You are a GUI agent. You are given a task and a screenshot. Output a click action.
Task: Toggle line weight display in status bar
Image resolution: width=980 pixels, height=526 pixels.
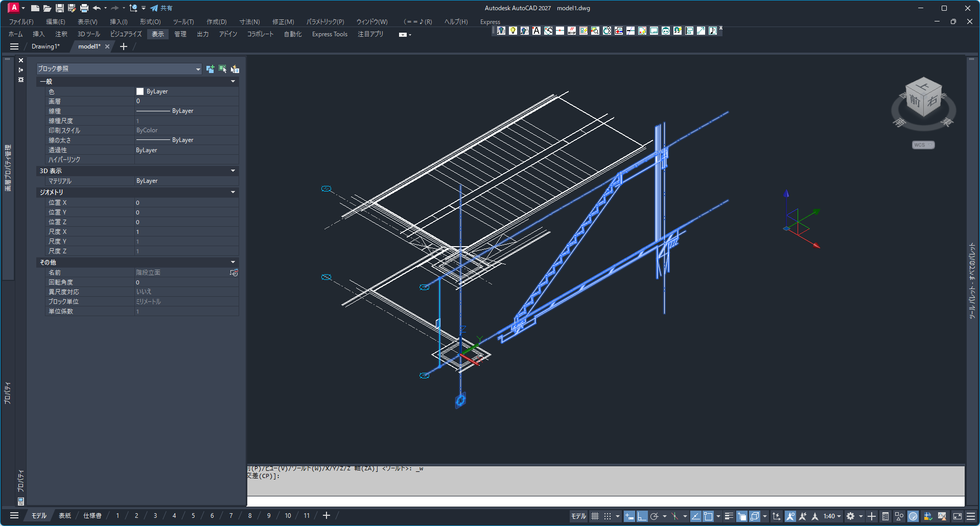[729, 516]
